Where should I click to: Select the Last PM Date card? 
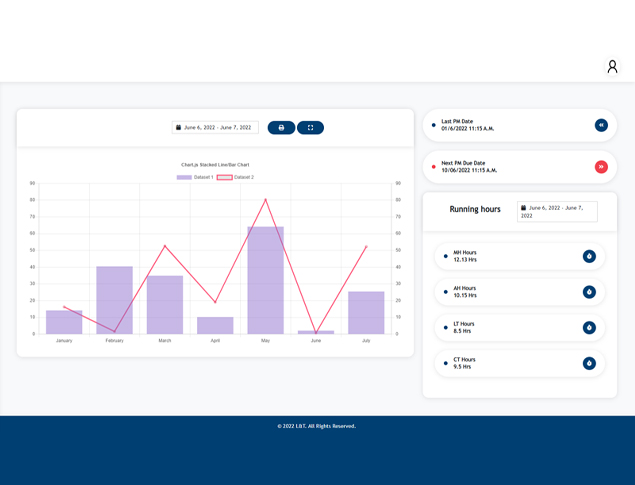click(x=510, y=125)
